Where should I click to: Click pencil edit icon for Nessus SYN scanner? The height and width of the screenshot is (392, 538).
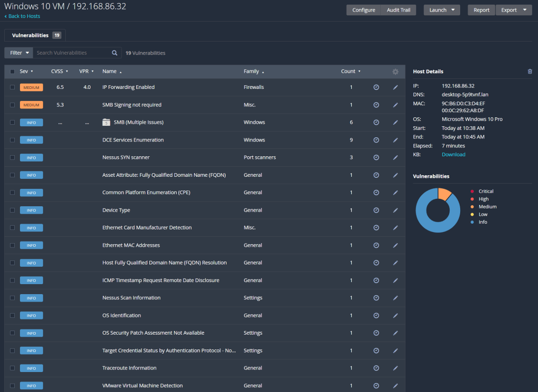coord(395,157)
